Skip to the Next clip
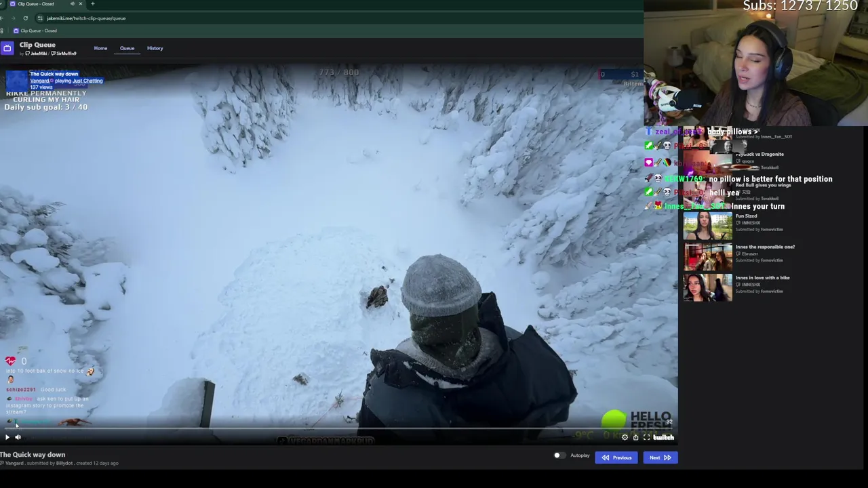This screenshot has width=868, height=488. tap(660, 457)
